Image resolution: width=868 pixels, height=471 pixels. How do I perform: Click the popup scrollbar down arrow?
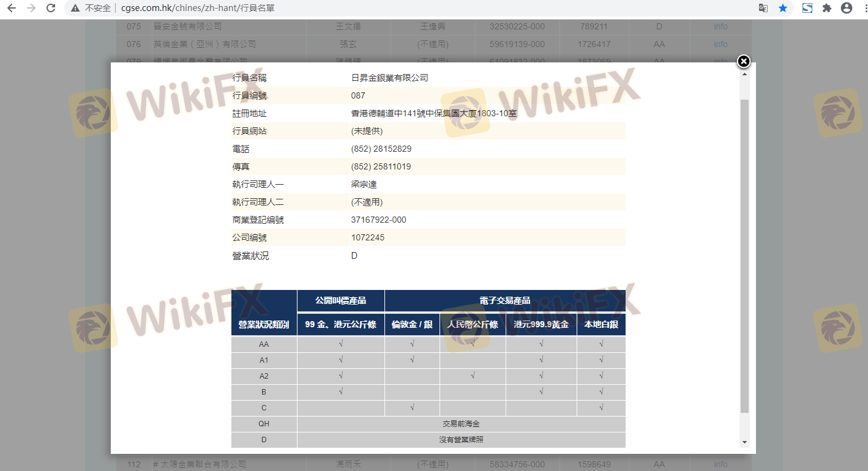pyautogui.click(x=744, y=442)
